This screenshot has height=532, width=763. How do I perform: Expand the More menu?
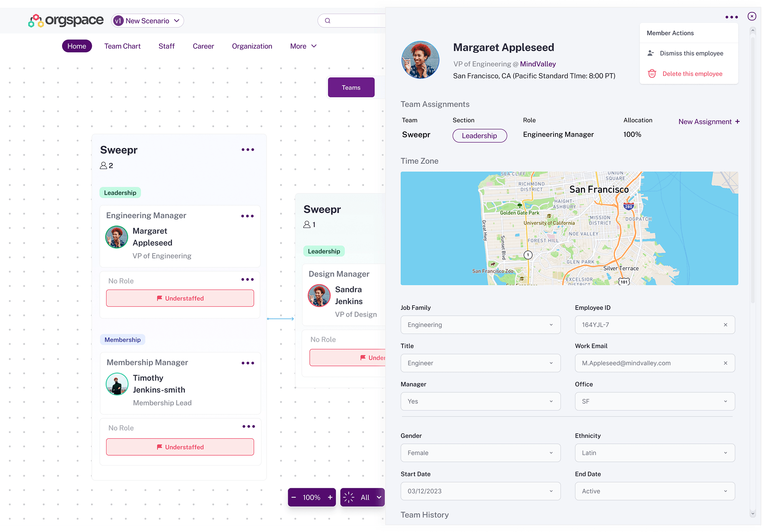pyautogui.click(x=303, y=46)
